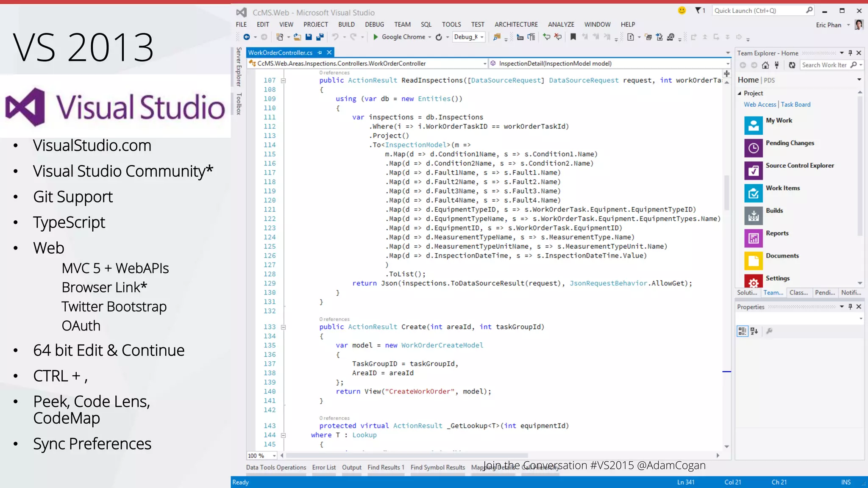The height and width of the screenshot is (488, 868).
Task: Send feedback with the yellow smiley icon
Action: click(x=682, y=10)
